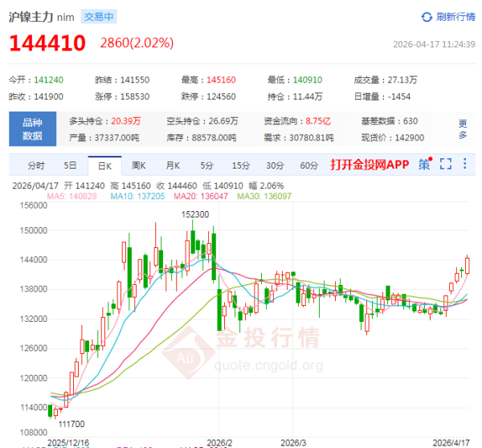The height and width of the screenshot is (448, 482).
Task: Click the 交易中 trading status badge
Action: [x=99, y=17]
